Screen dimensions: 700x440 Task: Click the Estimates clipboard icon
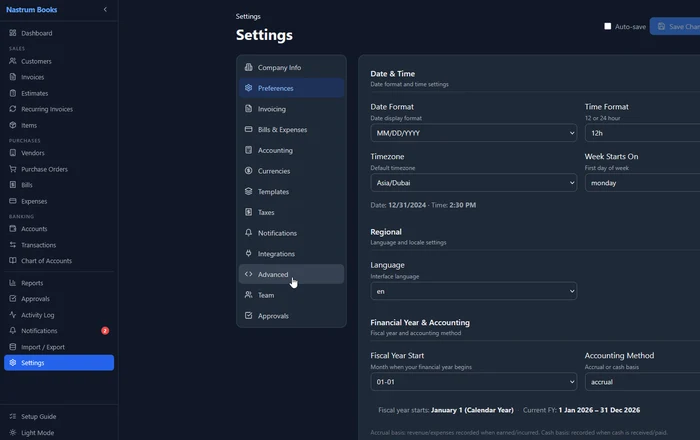[12, 93]
